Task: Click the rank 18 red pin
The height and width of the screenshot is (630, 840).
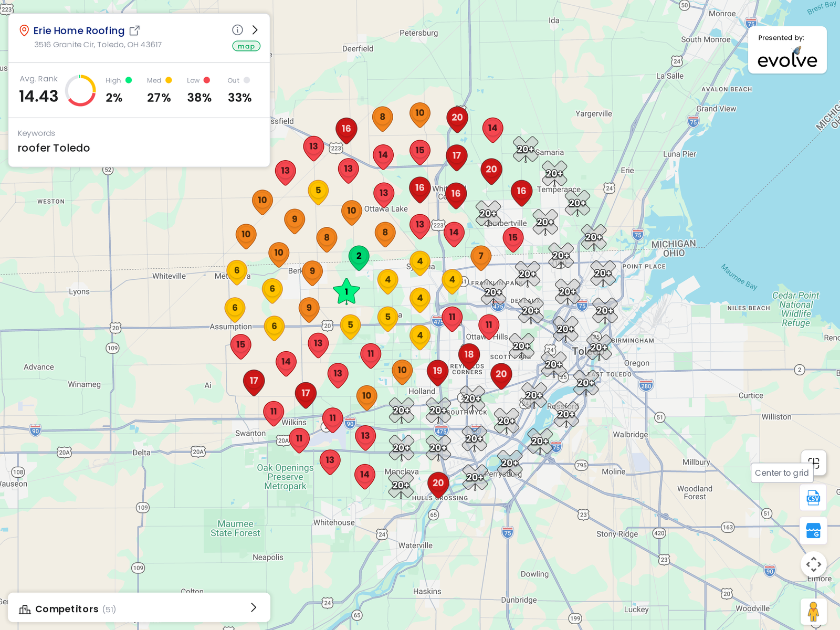Action: tap(469, 355)
